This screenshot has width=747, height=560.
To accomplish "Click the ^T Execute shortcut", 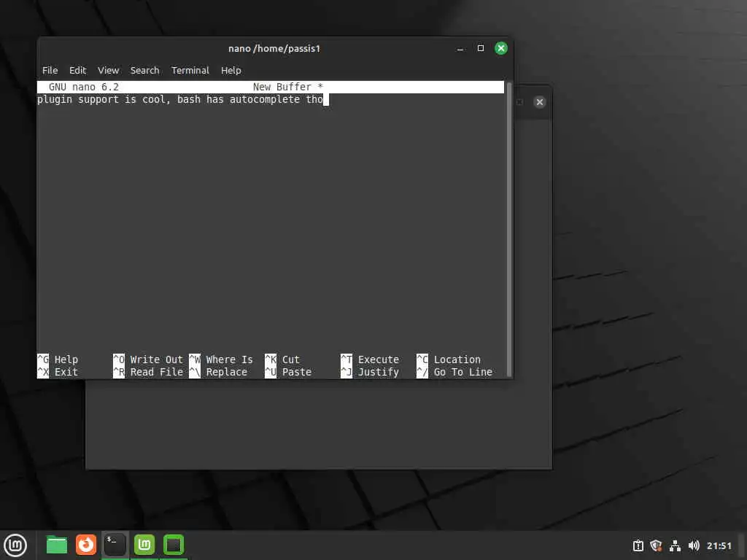I will pyautogui.click(x=370, y=359).
